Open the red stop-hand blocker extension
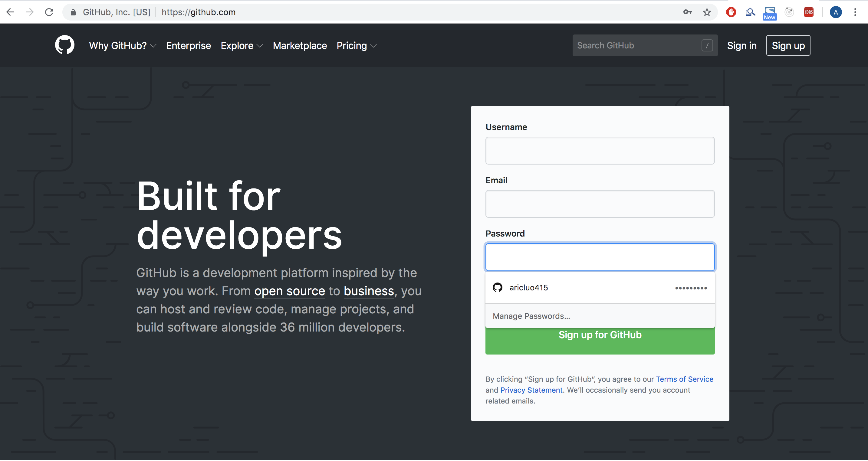 pyautogui.click(x=731, y=12)
